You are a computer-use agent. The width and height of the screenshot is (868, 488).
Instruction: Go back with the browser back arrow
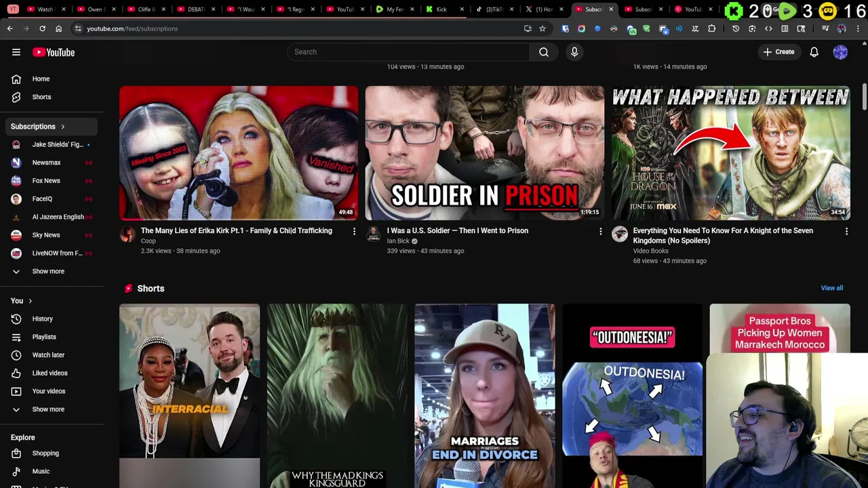coord(9,28)
